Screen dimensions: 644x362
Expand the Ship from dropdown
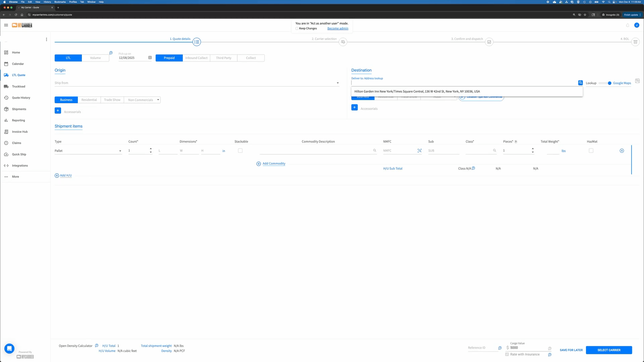(x=338, y=83)
